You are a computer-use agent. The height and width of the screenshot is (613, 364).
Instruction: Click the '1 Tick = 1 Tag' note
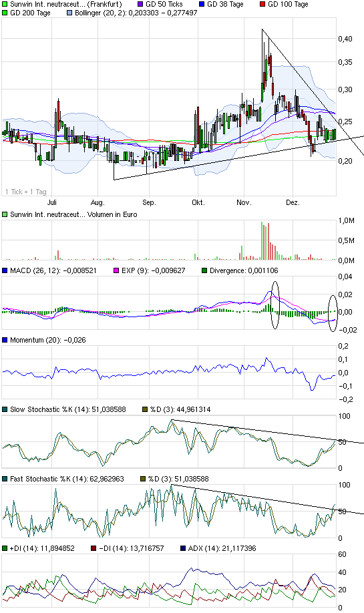[26, 192]
